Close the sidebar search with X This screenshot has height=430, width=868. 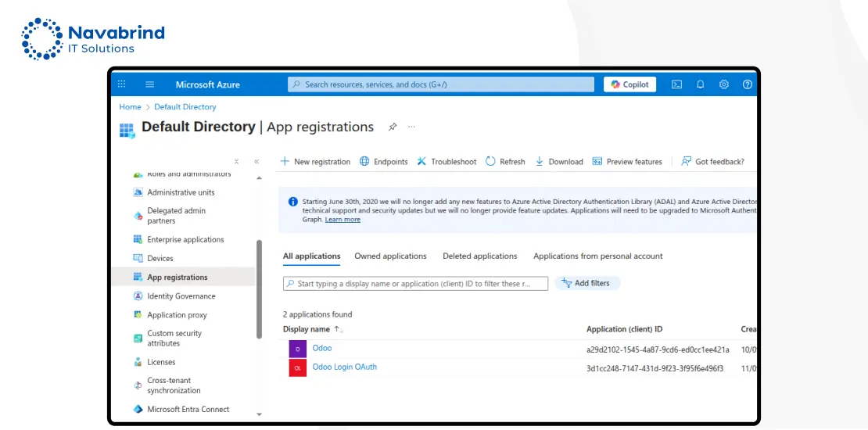[x=237, y=162]
